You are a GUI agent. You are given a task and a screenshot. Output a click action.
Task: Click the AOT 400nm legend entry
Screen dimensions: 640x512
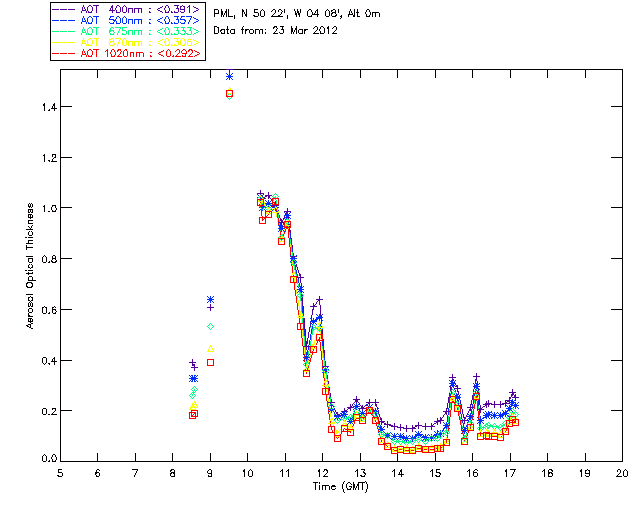point(127,9)
